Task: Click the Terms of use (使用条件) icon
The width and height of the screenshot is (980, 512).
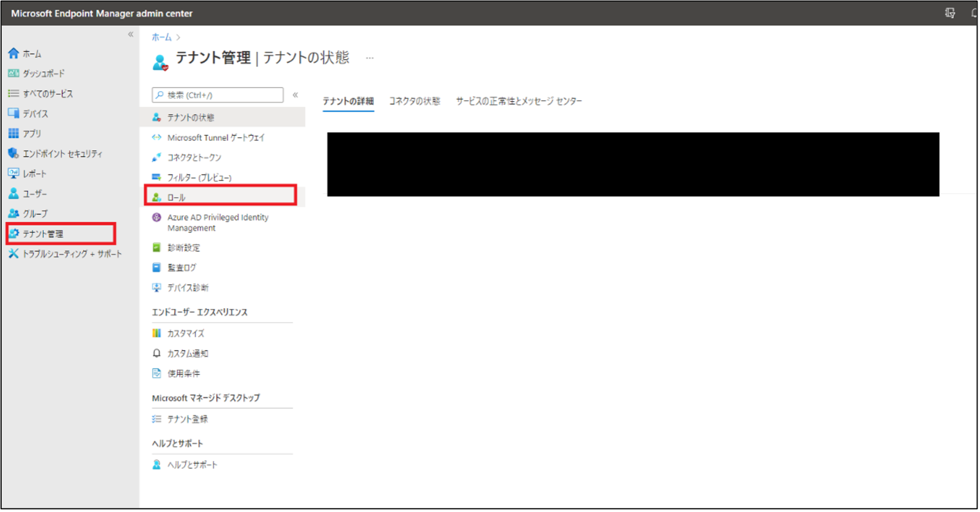Action: click(157, 374)
